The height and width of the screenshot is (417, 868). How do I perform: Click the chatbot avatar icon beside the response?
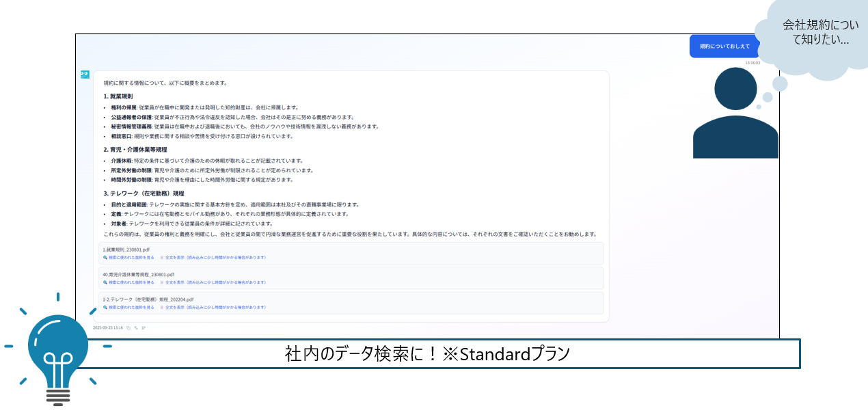(85, 74)
